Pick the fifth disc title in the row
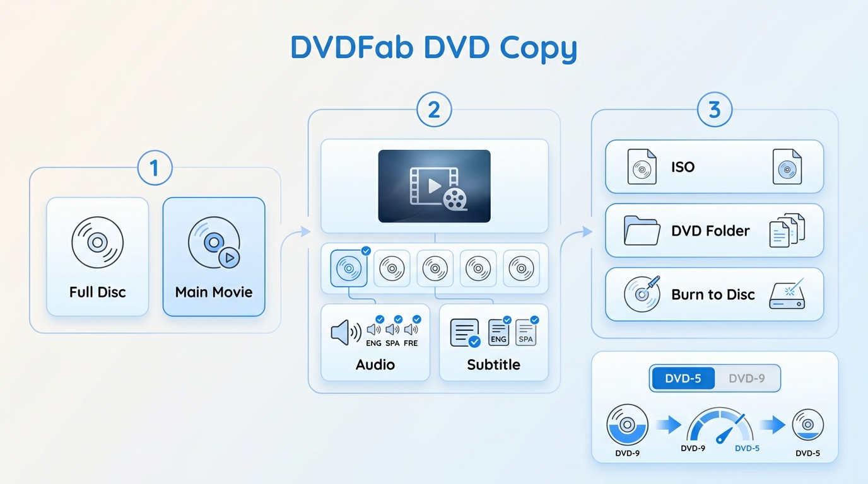 [x=521, y=269]
